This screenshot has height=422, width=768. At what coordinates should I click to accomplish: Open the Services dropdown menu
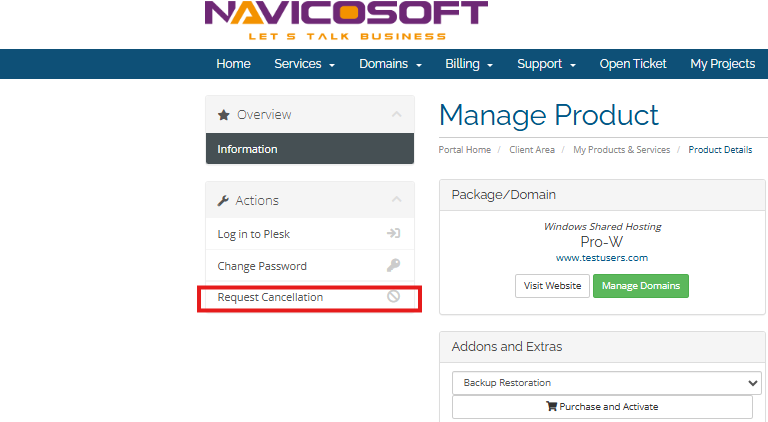point(304,64)
